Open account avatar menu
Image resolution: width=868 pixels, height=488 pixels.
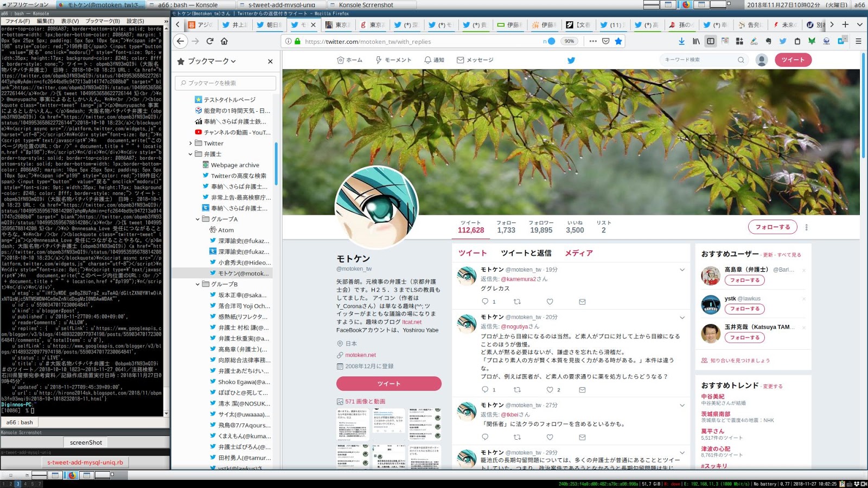762,60
